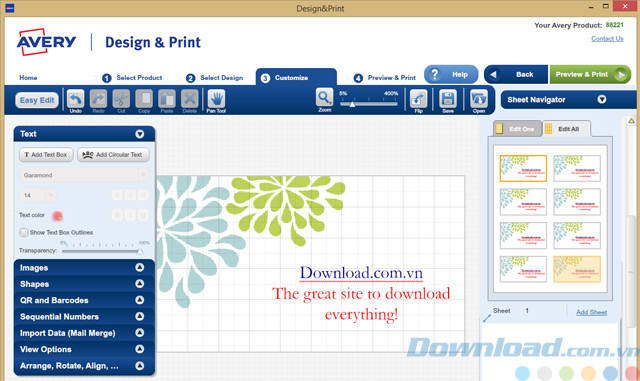Click the Edit All grid icon
Image resolution: width=640 pixels, height=381 pixels.
pyautogui.click(x=548, y=129)
